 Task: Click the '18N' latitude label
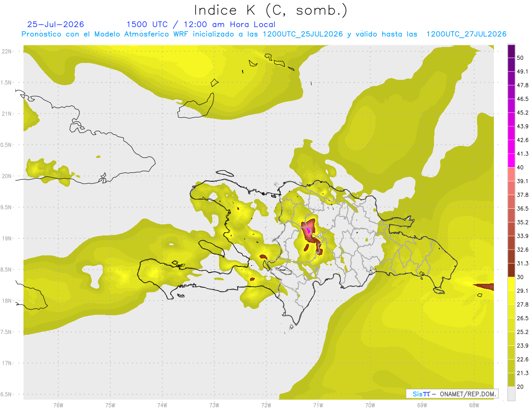point(7,301)
